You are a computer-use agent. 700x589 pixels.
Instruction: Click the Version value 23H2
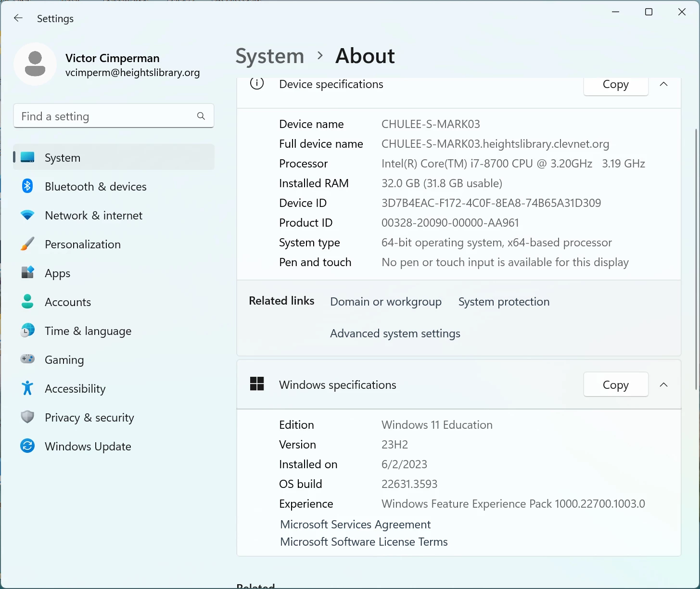click(395, 445)
